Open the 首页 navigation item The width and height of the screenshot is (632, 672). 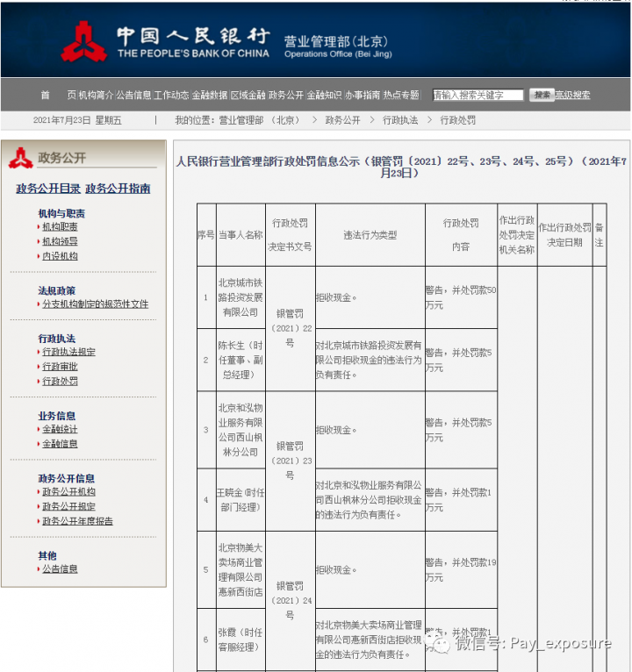click(x=58, y=95)
